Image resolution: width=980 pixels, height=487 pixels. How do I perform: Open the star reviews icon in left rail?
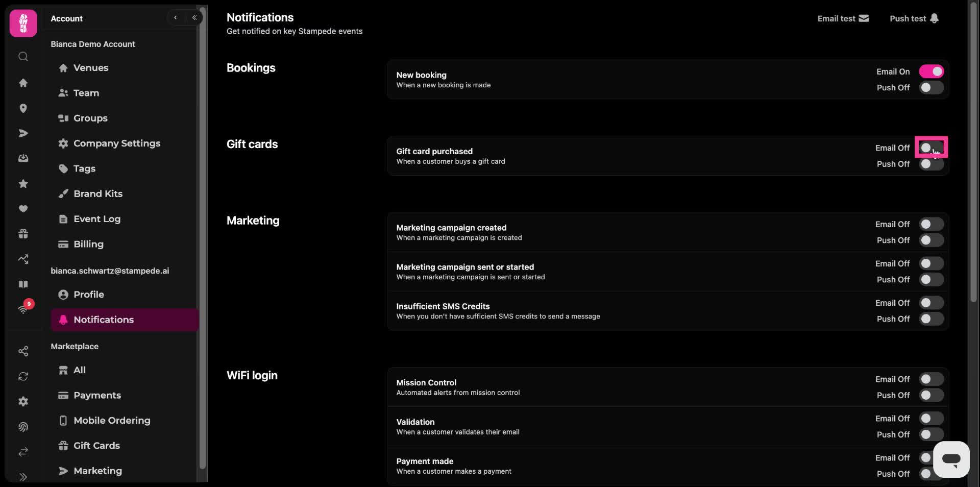coord(23,183)
